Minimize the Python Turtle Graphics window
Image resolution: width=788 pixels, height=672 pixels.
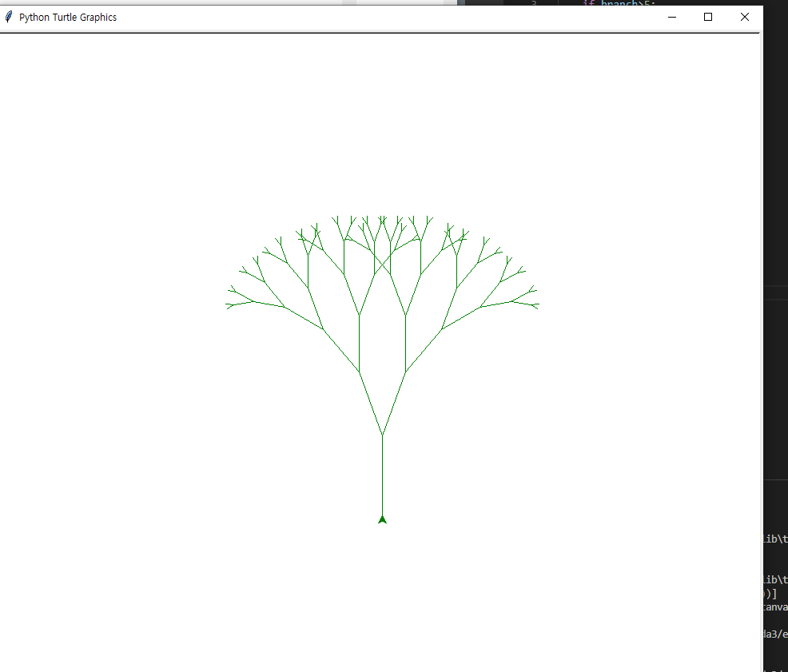pyautogui.click(x=672, y=17)
